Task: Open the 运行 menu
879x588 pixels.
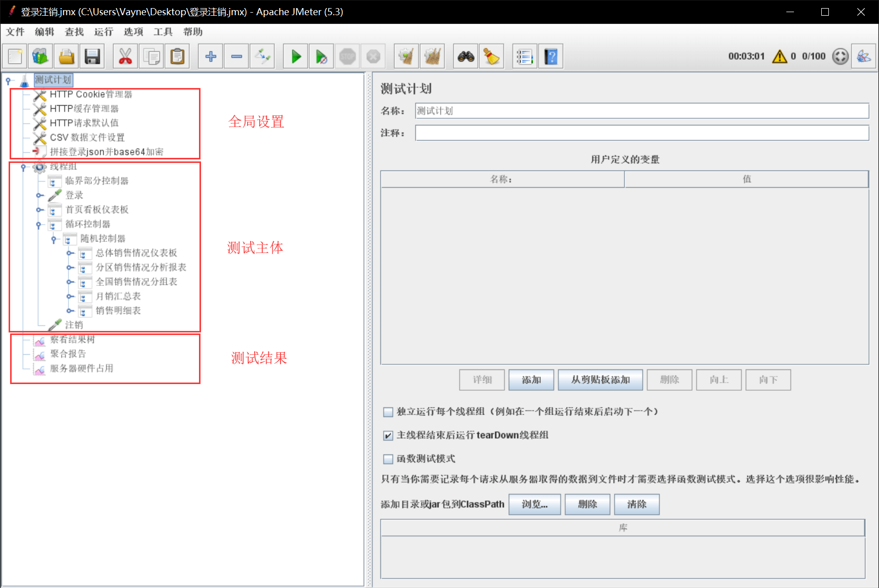Action: click(103, 32)
